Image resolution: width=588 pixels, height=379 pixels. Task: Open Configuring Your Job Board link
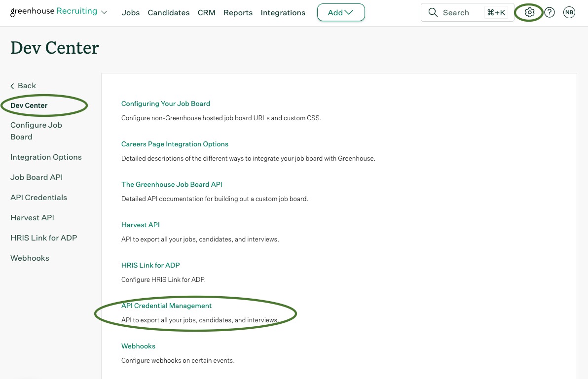tap(166, 103)
